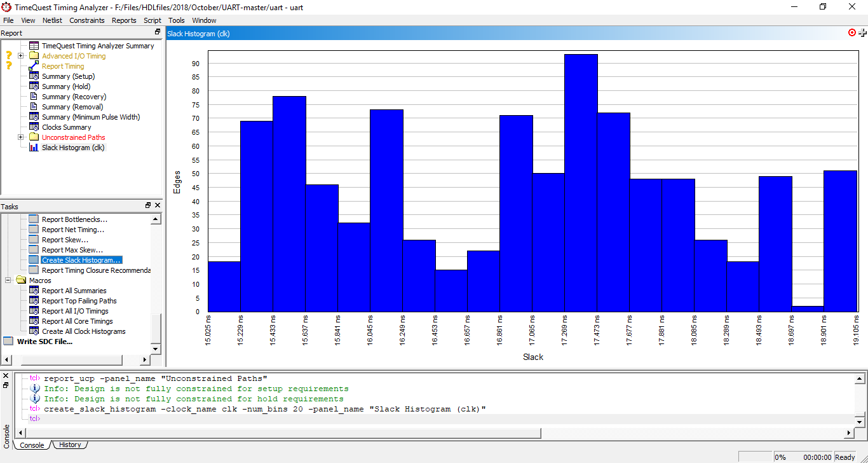868x463 pixels.
Task: Click the Create All Clock Histograms icon
Action: click(34, 331)
